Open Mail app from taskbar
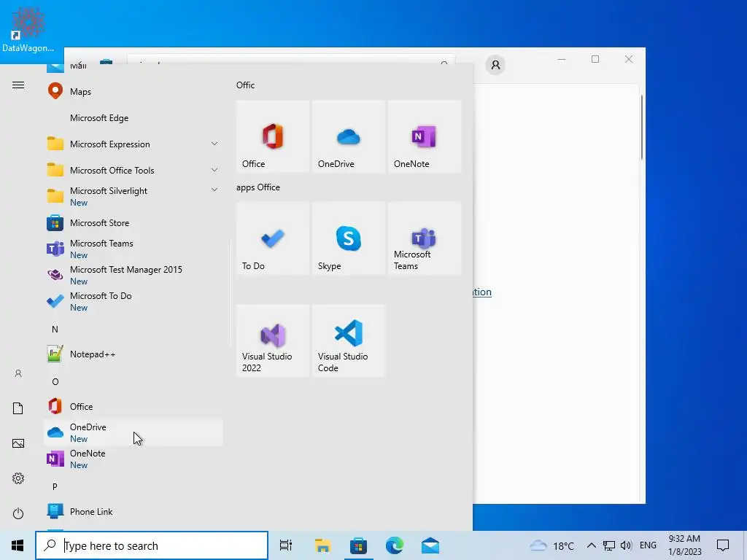 click(x=430, y=545)
